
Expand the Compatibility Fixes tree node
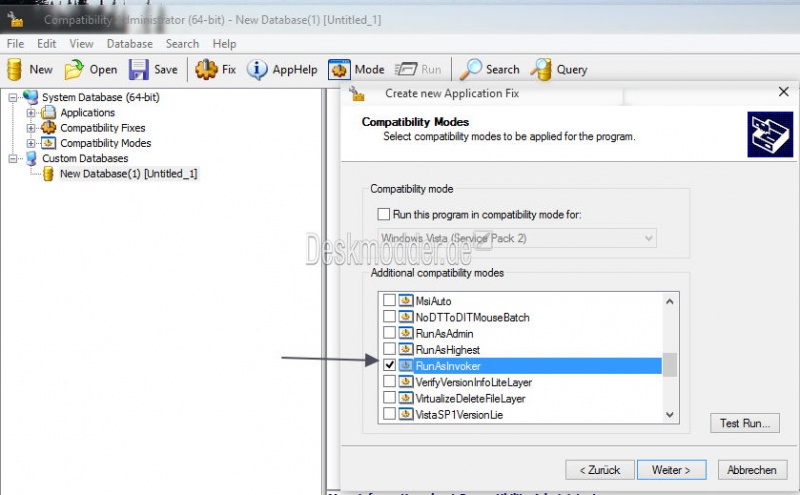(31, 128)
